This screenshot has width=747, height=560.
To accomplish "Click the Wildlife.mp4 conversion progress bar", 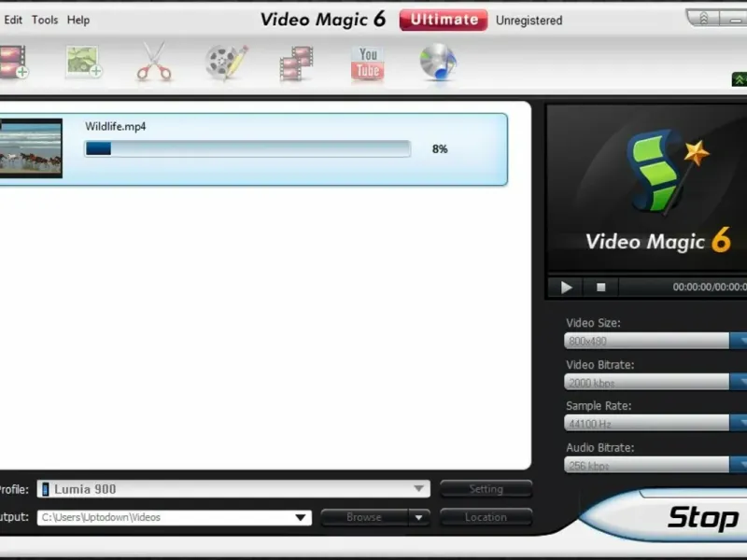I will [x=247, y=148].
